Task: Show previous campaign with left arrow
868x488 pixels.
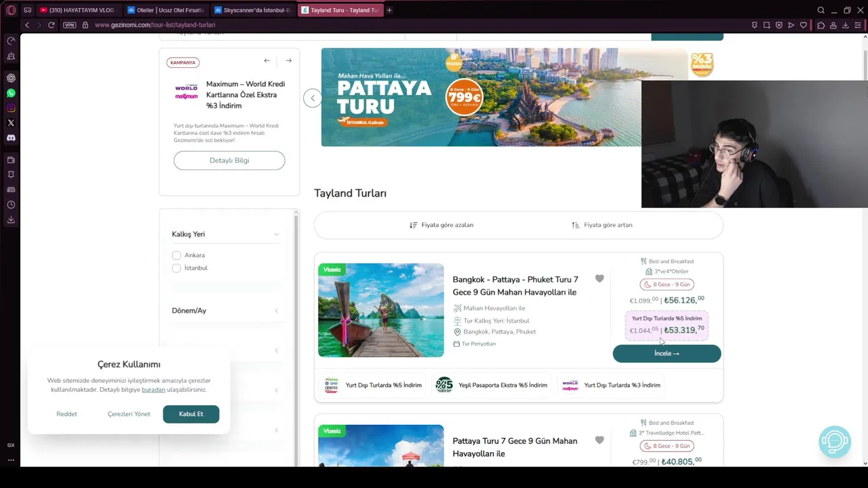Action: [267, 61]
